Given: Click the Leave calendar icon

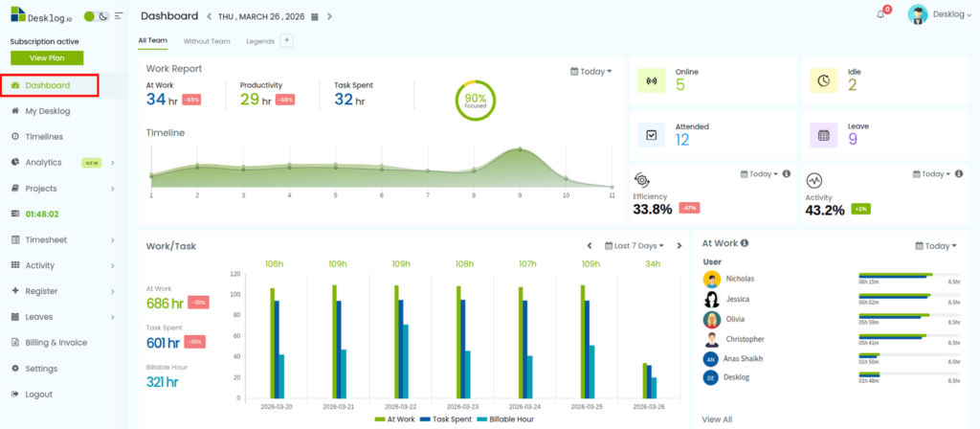Looking at the screenshot, I should tap(823, 135).
